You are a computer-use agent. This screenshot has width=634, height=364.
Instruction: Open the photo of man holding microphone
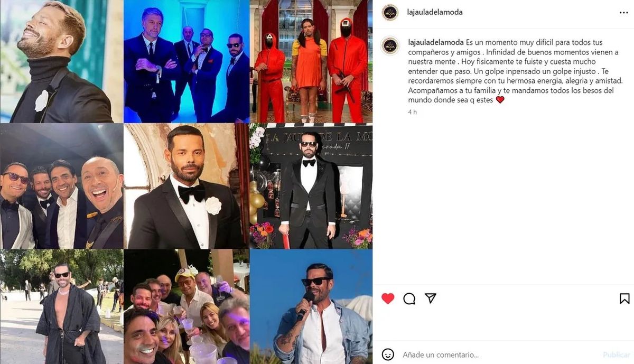click(x=311, y=307)
